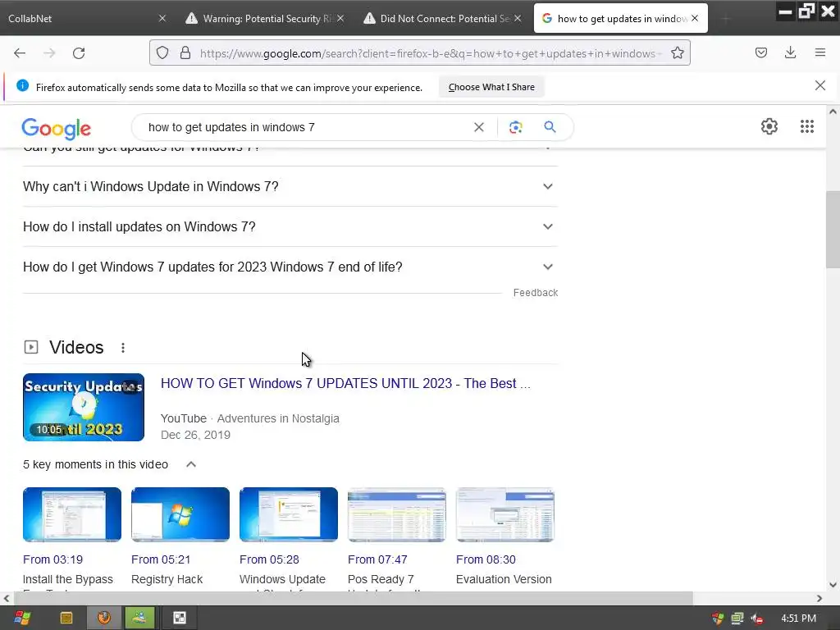
Task: Close the CollabNet tab
Action: point(162,18)
